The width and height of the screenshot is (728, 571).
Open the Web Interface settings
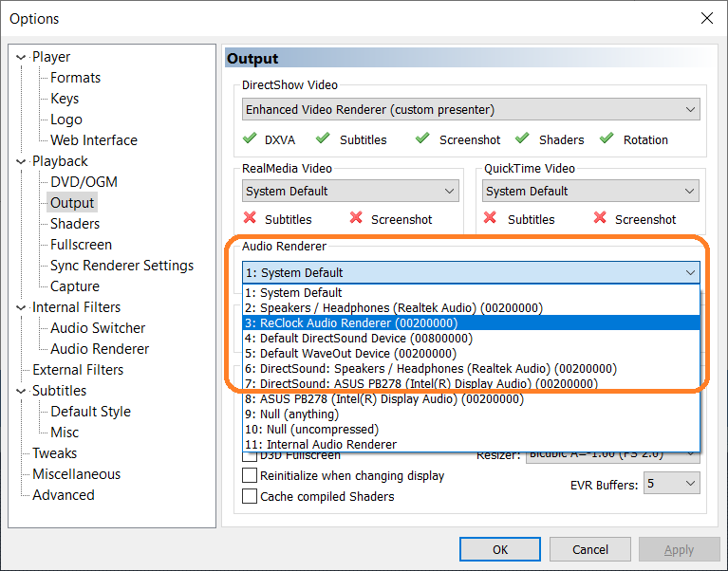pos(93,140)
